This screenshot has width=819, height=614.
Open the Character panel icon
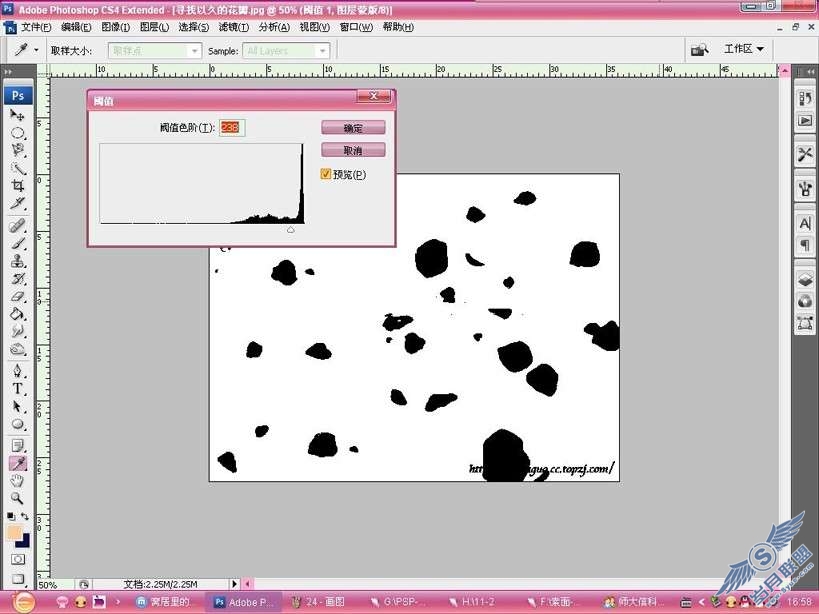tap(805, 224)
